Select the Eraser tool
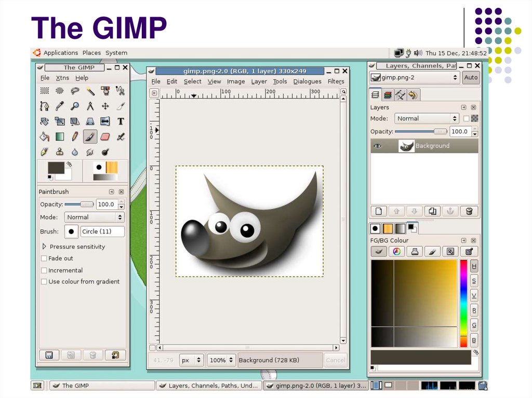Image resolution: width=532 pixels, height=398 pixels. point(105,136)
